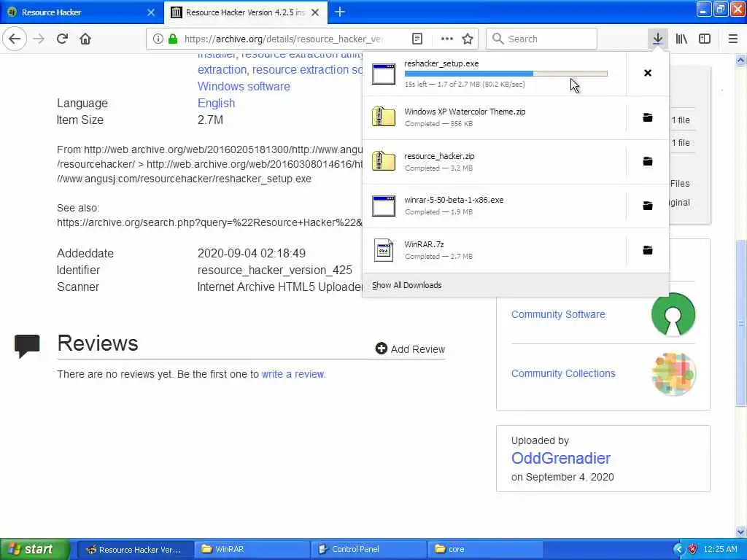Switch to Control Panel taskbar window

368,549
